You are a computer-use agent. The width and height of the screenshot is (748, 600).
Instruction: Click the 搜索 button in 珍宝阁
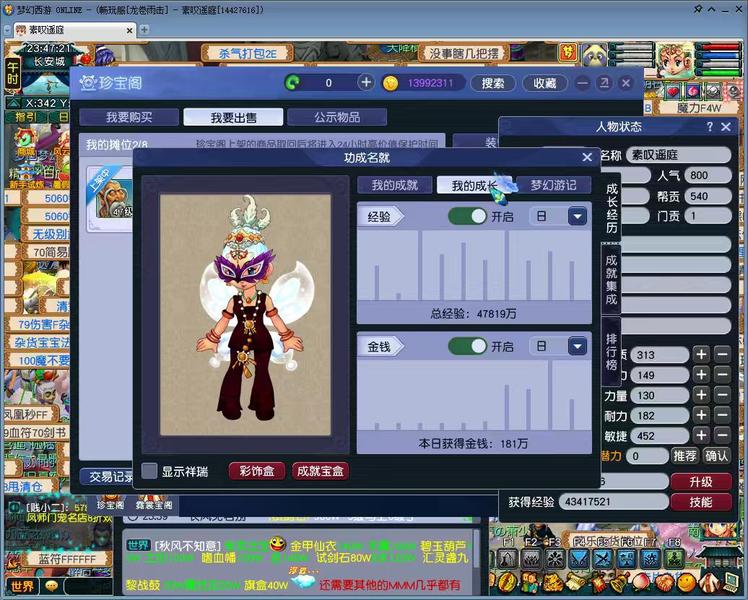pos(493,83)
